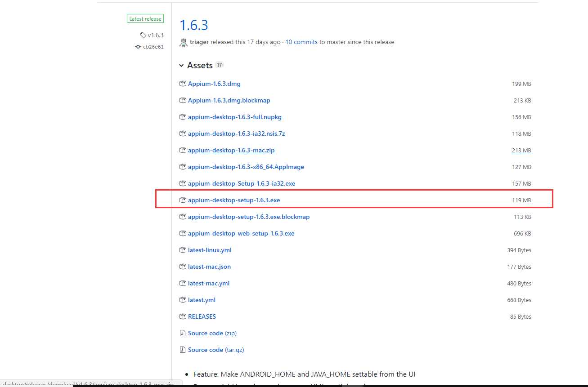Viewport: 588px width, 387px height.
Task: Open the v1.6.3 tag link
Action: pyautogui.click(x=156, y=35)
